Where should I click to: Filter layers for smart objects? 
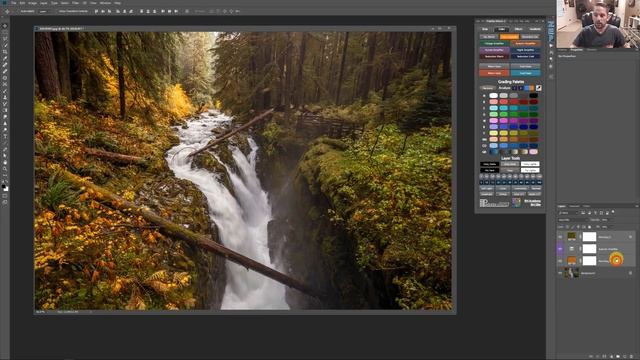[607, 213]
